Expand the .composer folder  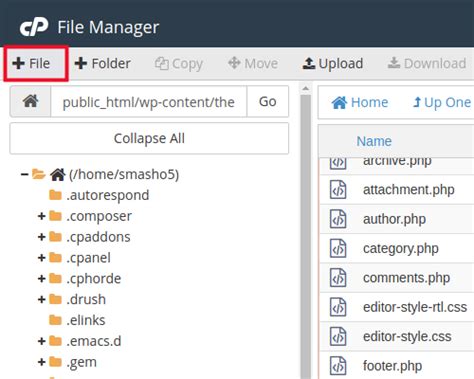coord(41,216)
